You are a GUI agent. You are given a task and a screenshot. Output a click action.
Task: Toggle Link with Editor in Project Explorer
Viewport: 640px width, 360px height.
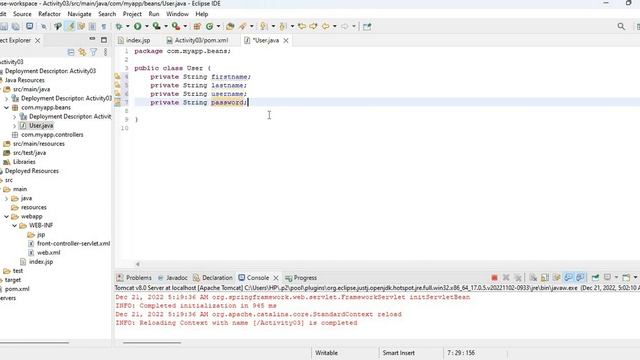(x=82, y=52)
